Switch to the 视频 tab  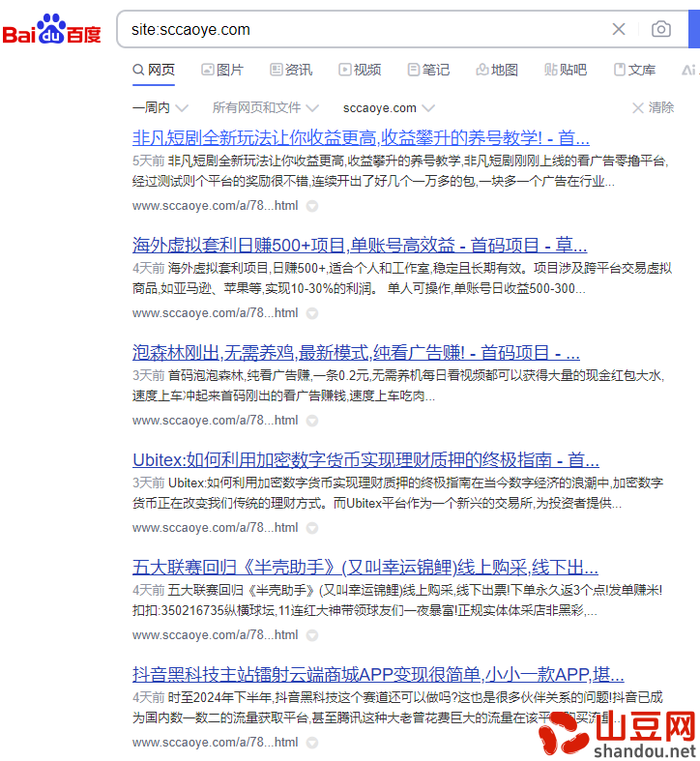click(x=359, y=70)
